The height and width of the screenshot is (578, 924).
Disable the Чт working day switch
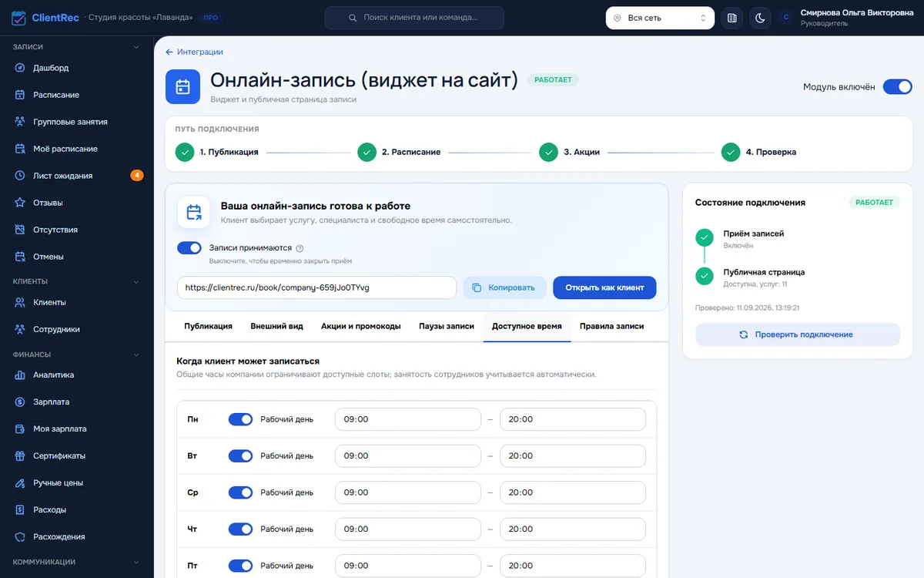click(x=240, y=529)
